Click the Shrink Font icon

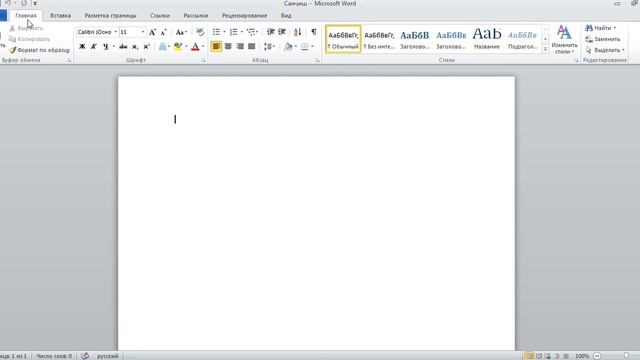(163, 32)
